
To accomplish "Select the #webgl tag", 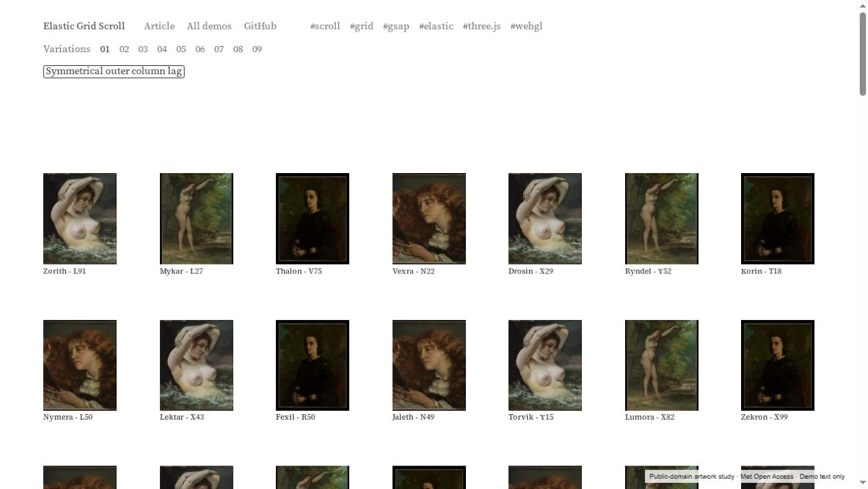I will pos(526,26).
